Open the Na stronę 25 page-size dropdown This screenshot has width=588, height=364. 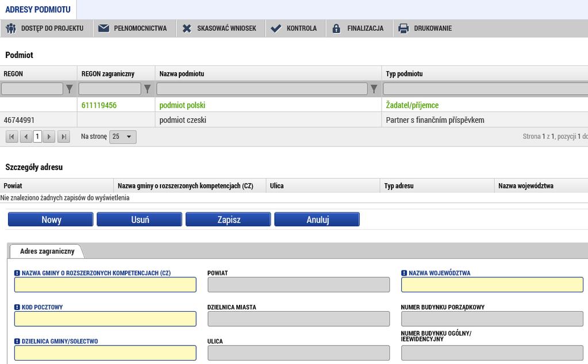[x=122, y=137]
